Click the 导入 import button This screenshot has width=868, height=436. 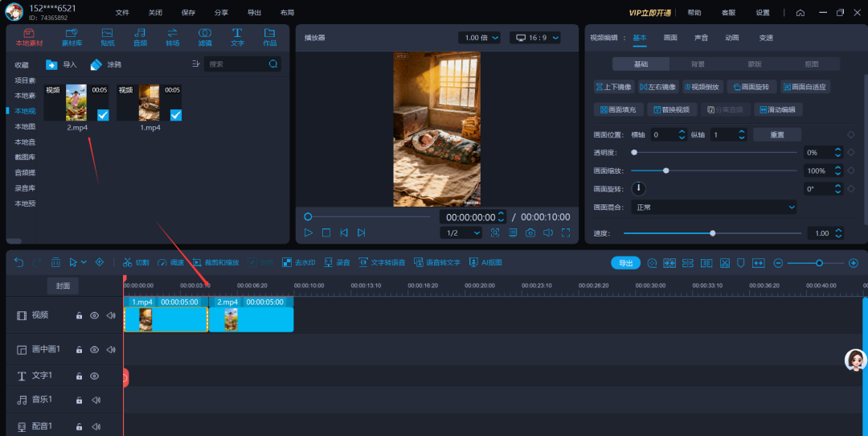[x=61, y=65]
